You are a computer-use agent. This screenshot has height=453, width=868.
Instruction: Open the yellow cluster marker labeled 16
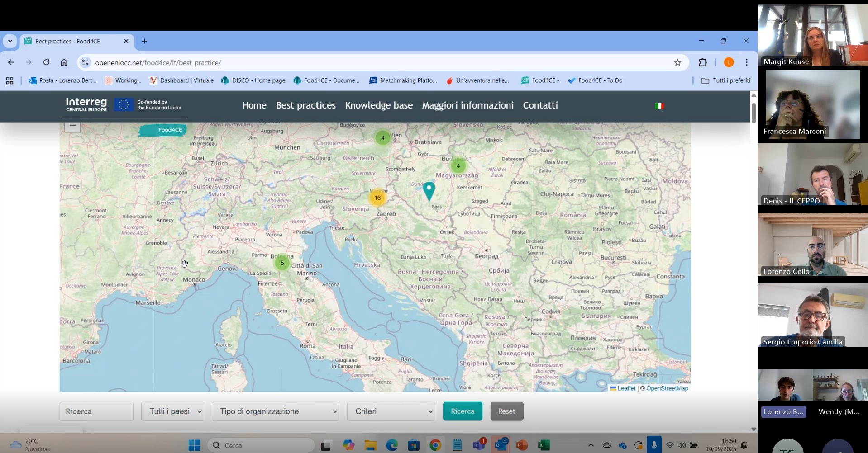[x=377, y=198]
